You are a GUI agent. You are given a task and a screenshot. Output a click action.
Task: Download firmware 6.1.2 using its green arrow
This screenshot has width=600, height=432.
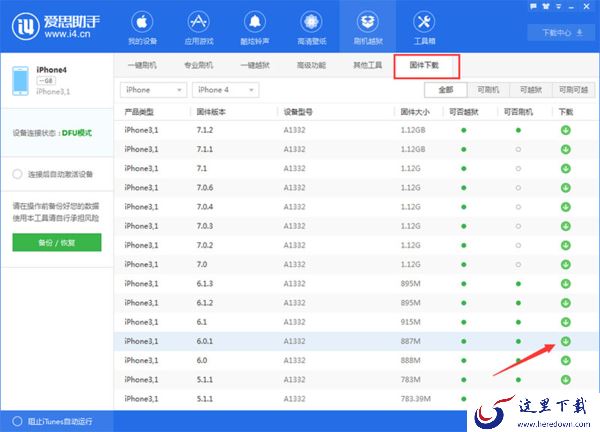click(566, 303)
